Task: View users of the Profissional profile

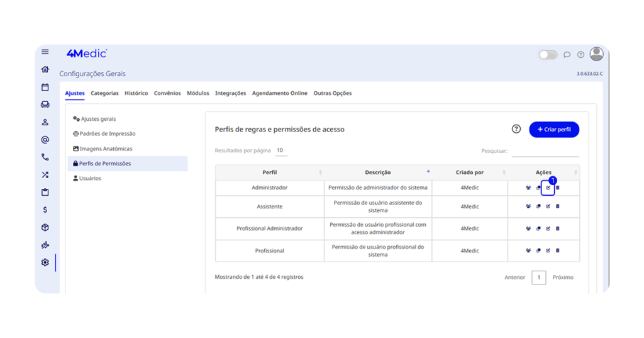Action: click(x=528, y=251)
